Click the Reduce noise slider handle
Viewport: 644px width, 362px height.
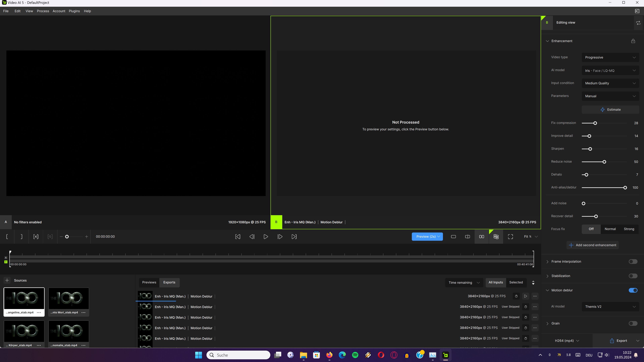tap(604, 162)
